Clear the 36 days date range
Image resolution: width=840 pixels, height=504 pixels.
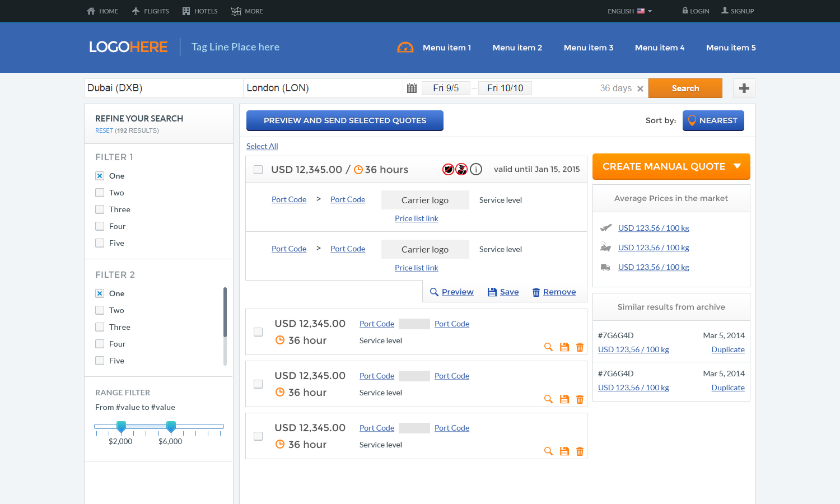640,89
